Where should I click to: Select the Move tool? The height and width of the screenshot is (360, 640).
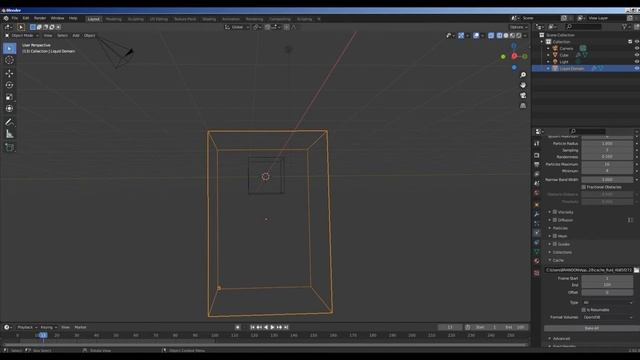pyautogui.click(x=9, y=73)
